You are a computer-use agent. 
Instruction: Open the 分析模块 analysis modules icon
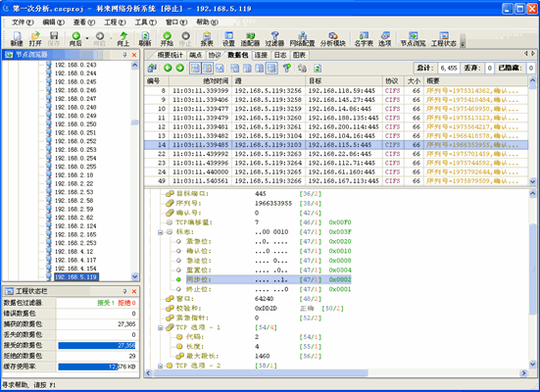(x=332, y=38)
